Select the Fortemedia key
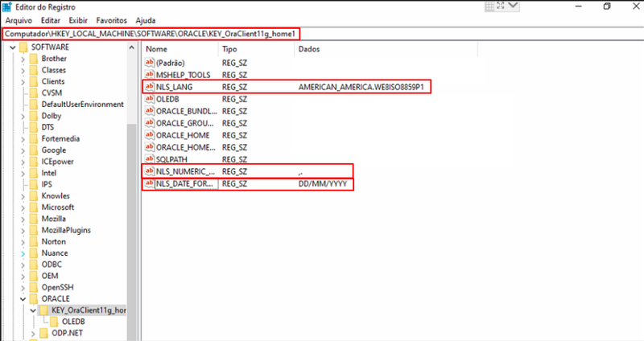 coord(60,138)
